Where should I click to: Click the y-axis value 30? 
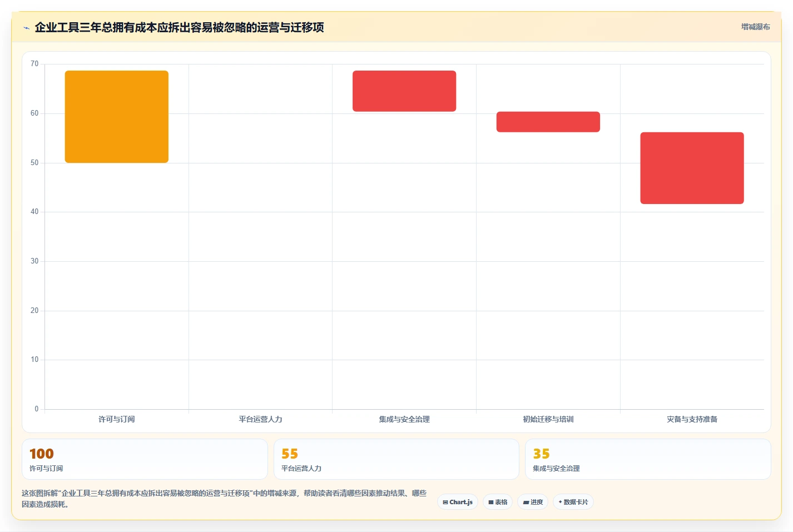(34, 261)
